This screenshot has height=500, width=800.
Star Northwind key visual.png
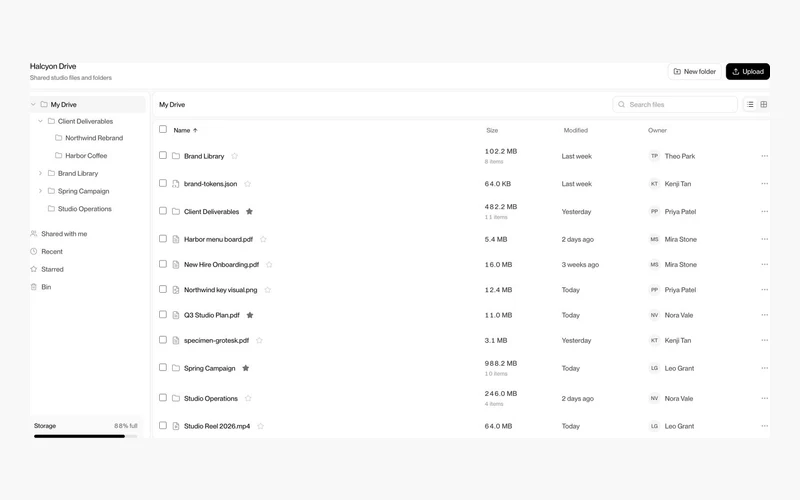[268, 290]
